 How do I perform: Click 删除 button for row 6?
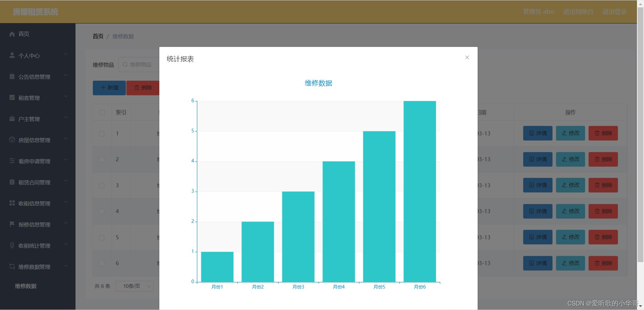coord(603,263)
